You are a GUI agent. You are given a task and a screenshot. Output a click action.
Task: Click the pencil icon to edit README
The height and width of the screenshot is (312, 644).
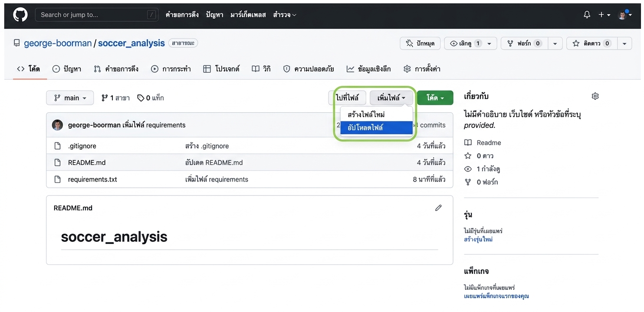click(x=438, y=208)
